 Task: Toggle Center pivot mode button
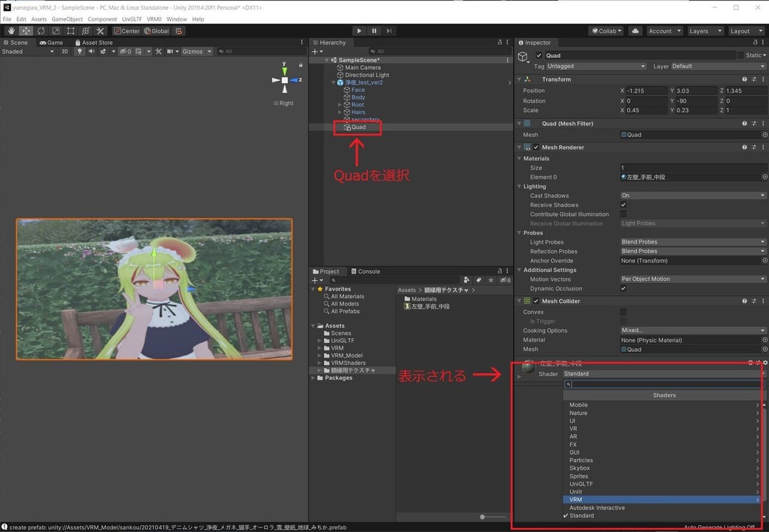[127, 31]
